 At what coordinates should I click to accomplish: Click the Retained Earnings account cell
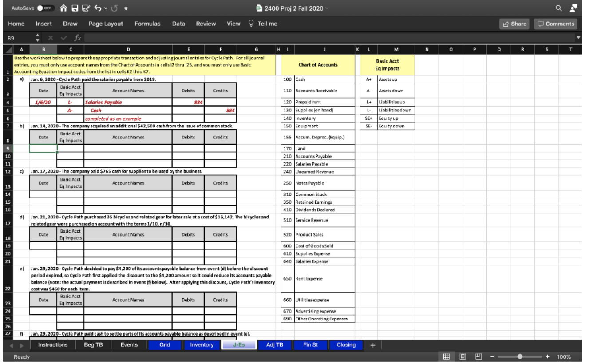tap(325, 202)
